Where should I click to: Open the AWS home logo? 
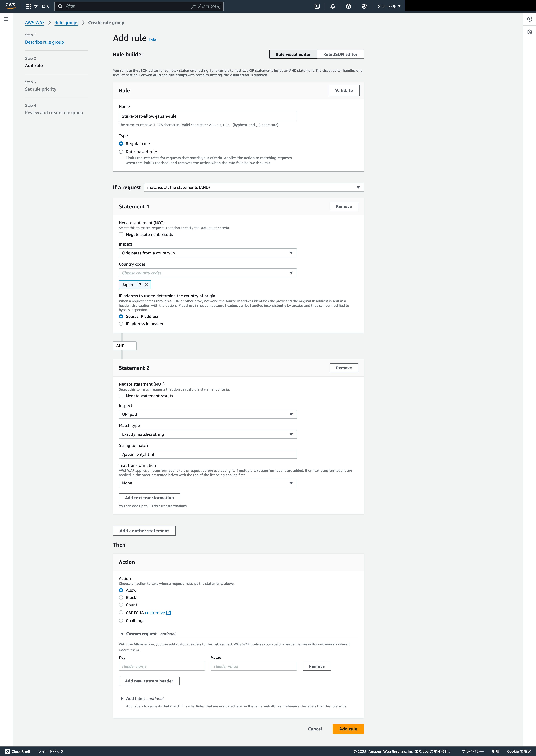coord(11,6)
